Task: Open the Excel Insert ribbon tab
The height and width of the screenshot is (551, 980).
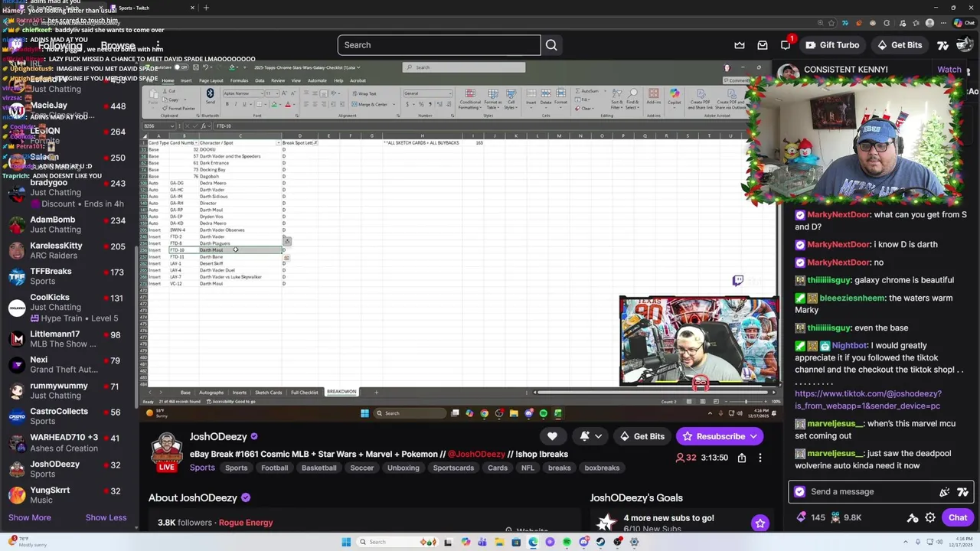Action: pyautogui.click(x=186, y=80)
